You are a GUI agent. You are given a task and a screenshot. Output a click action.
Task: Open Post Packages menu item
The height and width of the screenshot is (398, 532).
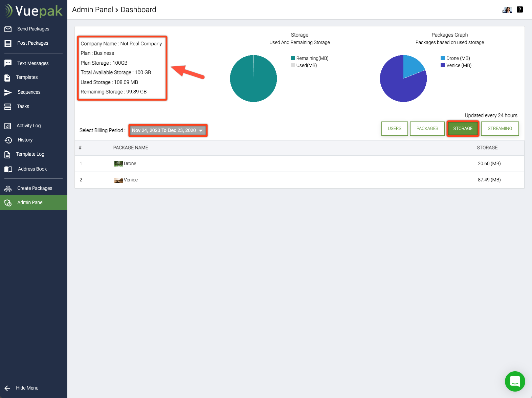[33, 43]
